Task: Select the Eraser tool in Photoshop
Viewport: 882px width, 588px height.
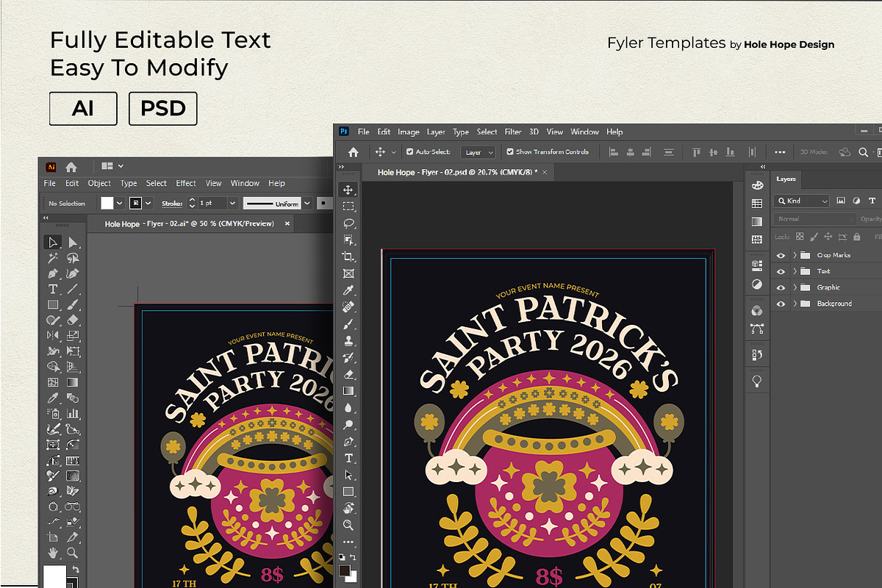Action: [348, 374]
